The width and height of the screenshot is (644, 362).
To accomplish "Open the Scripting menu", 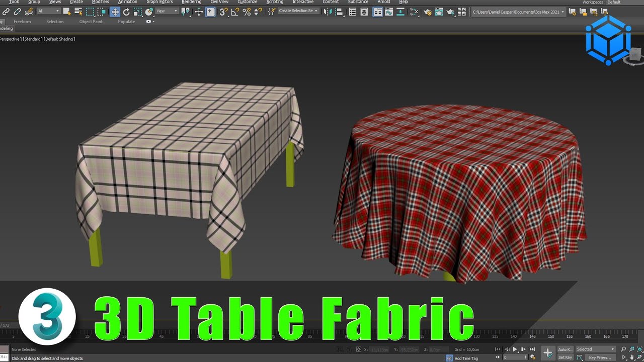I will point(275,2).
